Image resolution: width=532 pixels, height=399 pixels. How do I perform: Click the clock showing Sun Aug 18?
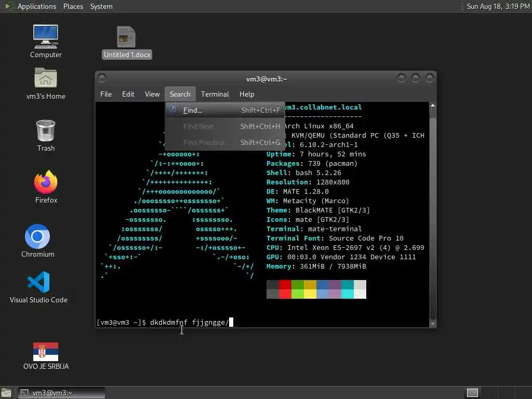pos(498,6)
